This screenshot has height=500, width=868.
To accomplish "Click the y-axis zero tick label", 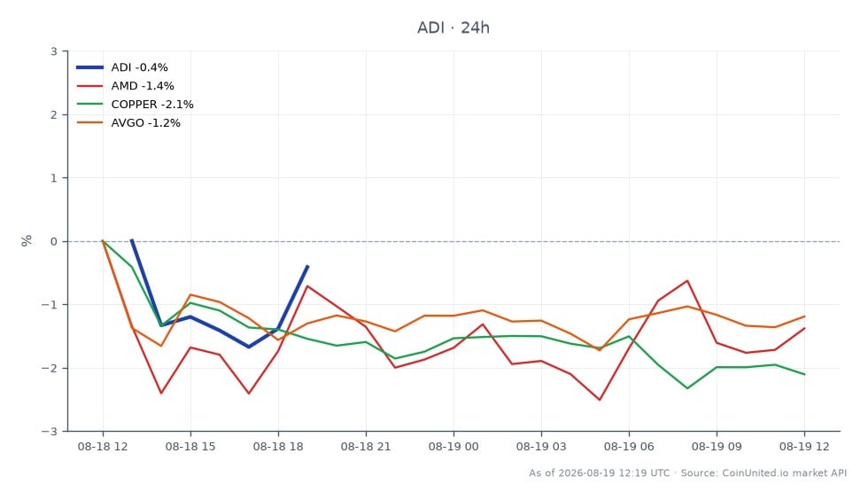I will click(x=54, y=242).
